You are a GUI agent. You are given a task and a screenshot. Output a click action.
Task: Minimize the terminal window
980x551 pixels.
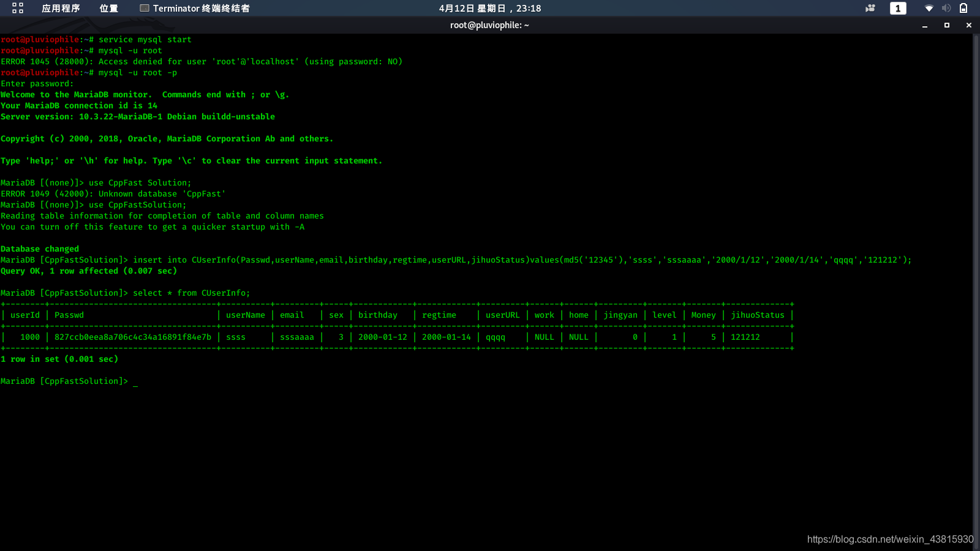[925, 25]
